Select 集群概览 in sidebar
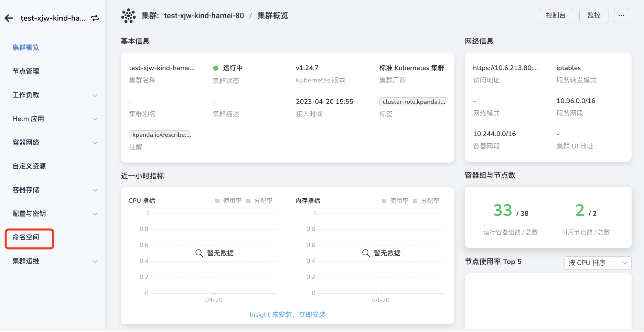The height and width of the screenshot is (332, 644). coord(26,47)
